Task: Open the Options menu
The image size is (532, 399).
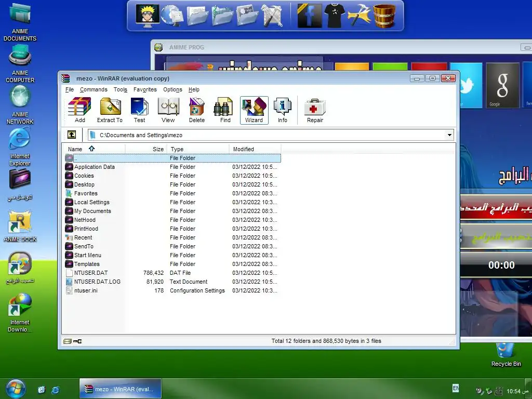Action: tap(172, 89)
